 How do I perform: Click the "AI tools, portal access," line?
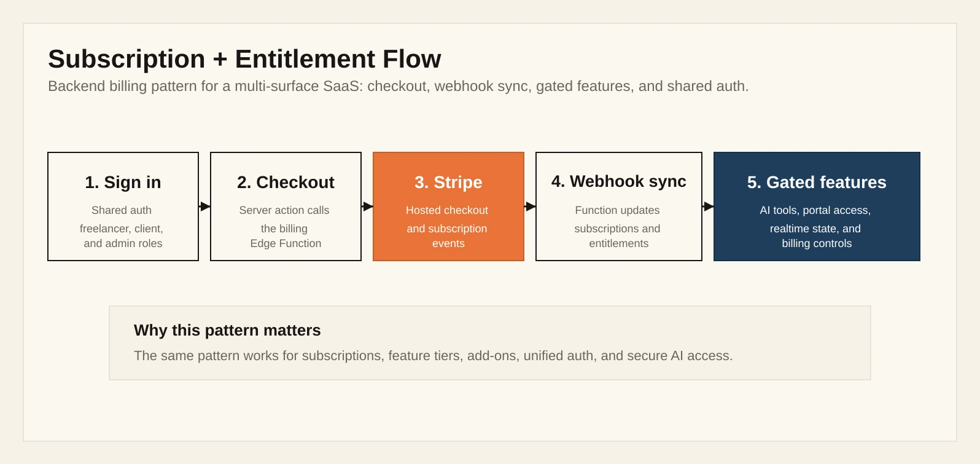[815, 210]
